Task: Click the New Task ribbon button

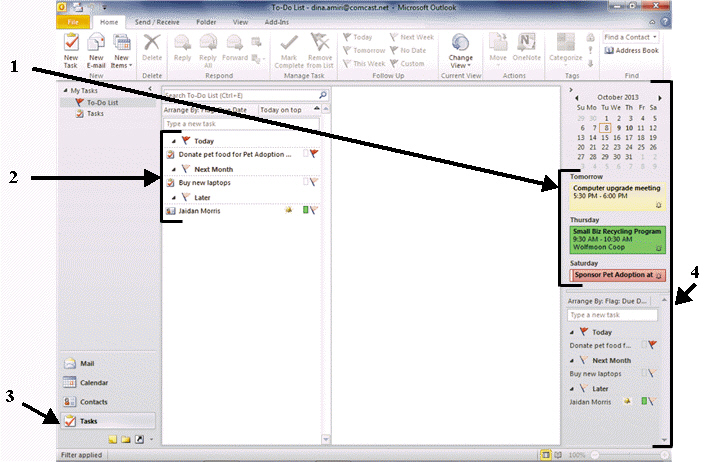Action: tap(71, 51)
